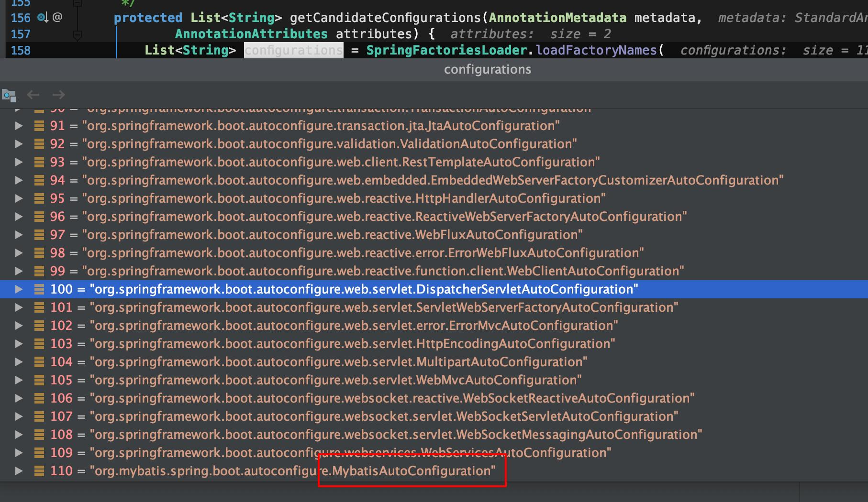Click the debugger view icon left of arrows
The width and height of the screenshot is (868, 502).
(9, 95)
